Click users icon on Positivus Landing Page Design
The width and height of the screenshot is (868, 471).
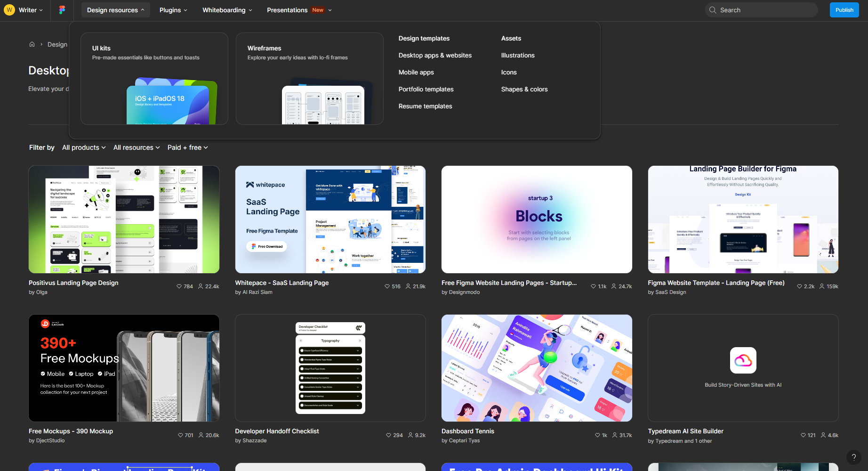coord(201,286)
